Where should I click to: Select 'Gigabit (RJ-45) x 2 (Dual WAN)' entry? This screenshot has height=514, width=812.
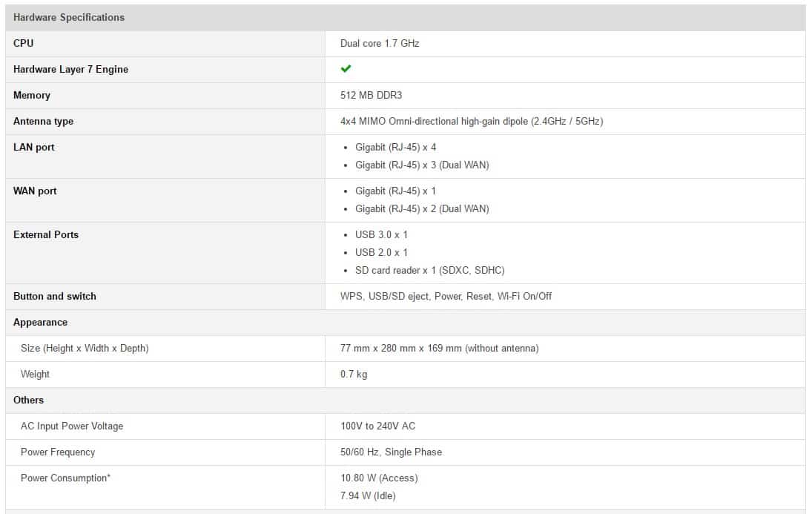coord(422,208)
